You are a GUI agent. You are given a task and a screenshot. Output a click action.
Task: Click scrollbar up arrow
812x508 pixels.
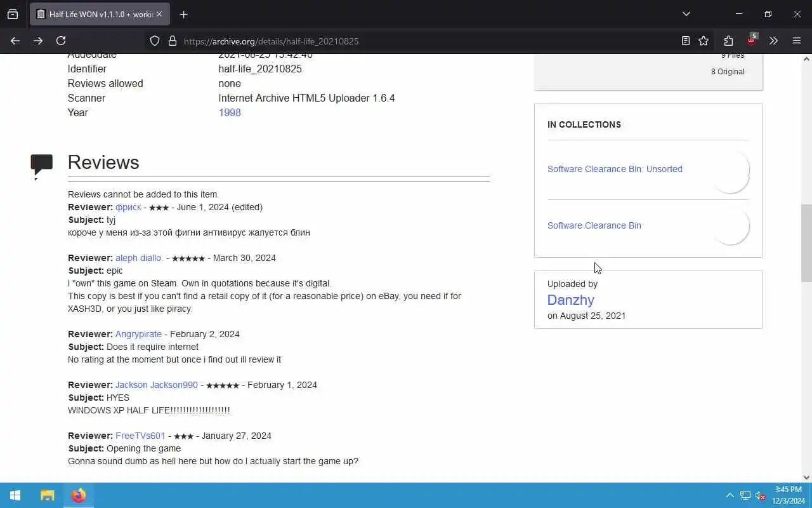tap(806, 59)
